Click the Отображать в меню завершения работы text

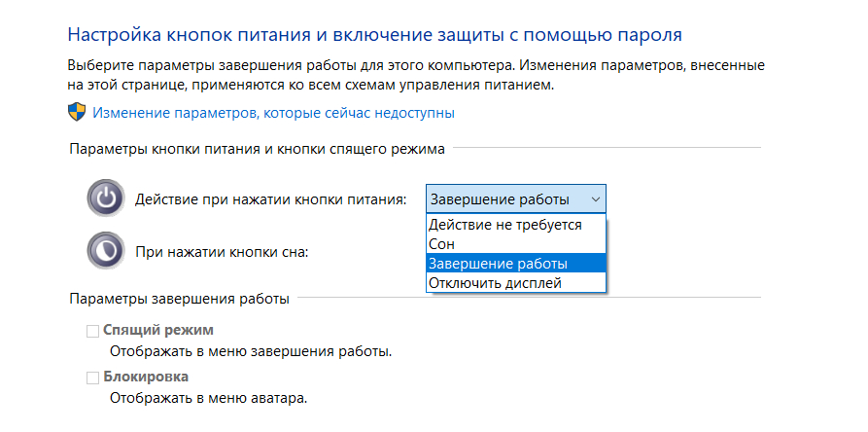257,350
